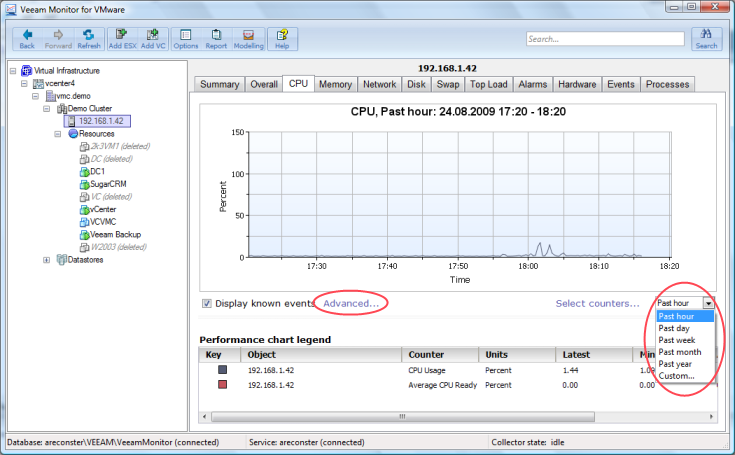The height and width of the screenshot is (455, 735).
Task: Launch the Modelling toolbar icon
Action: (248, 39)
